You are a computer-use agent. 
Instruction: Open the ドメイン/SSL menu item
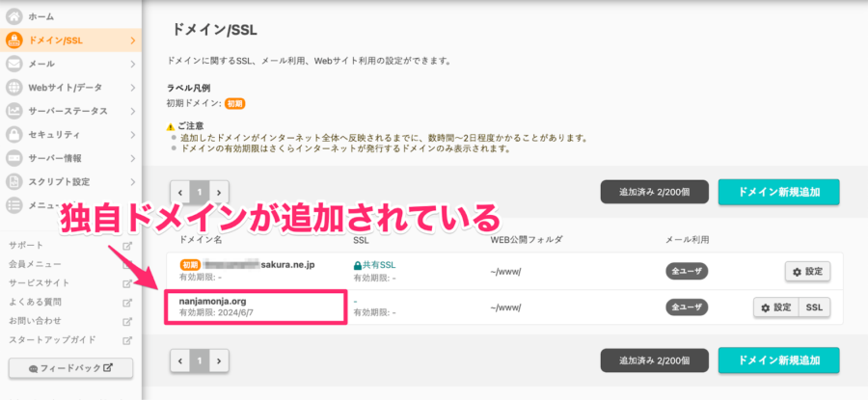(x=70, y=40)
